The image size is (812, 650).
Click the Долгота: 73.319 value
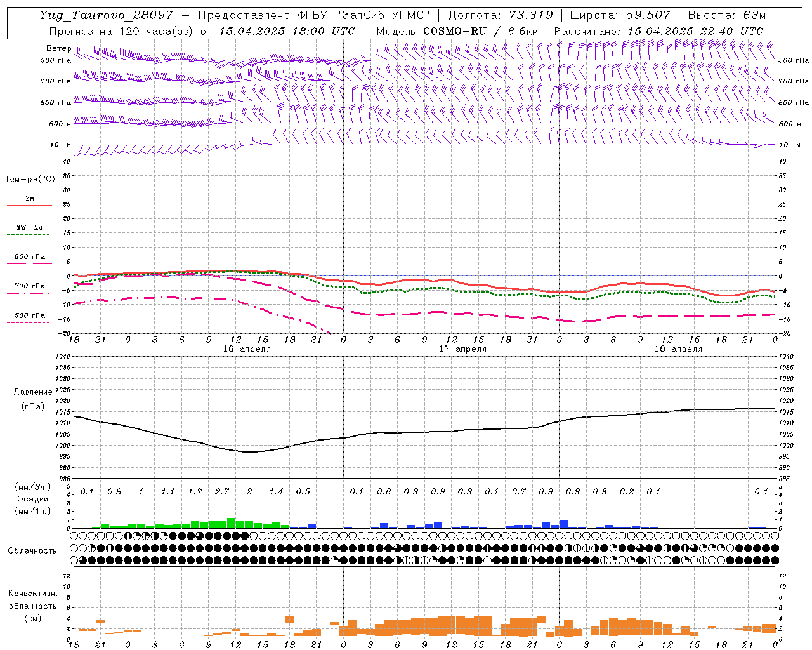click(501, 15)
